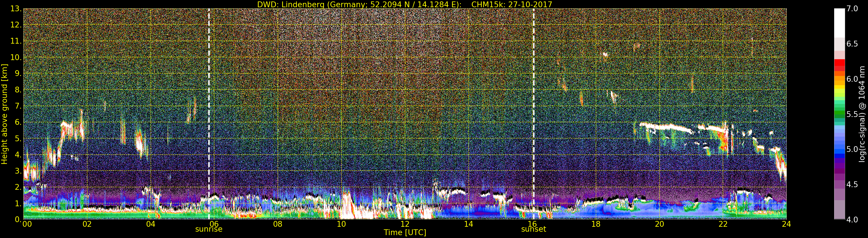Click the '5.' height axis tick label
Image resolution: width=868 pixels, height=238 pixels.
tap(18, 138)
